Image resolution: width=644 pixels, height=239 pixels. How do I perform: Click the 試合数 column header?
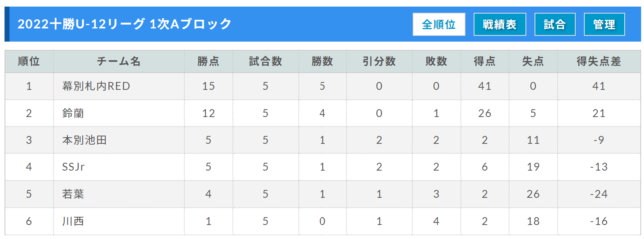tap(265, 61)
